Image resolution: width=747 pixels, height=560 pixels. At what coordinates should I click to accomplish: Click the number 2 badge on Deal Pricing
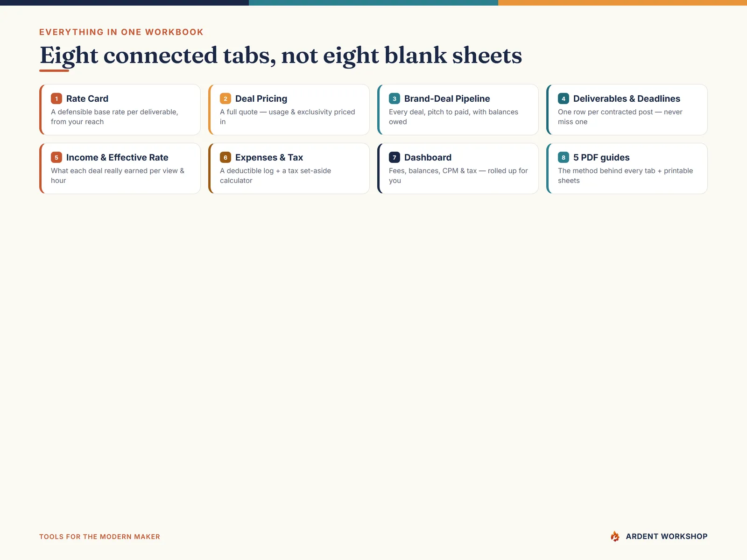point(226,98)
